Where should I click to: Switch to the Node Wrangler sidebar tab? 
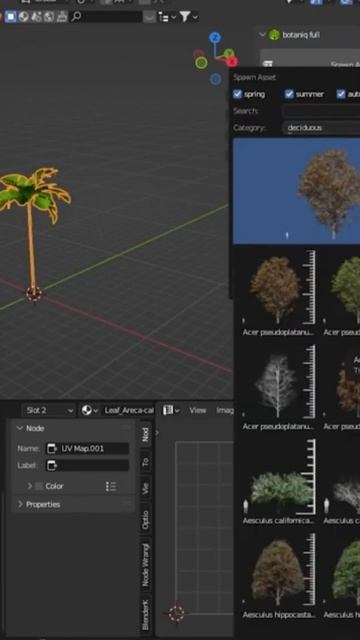pyautogui.click(x=146, y=565)
